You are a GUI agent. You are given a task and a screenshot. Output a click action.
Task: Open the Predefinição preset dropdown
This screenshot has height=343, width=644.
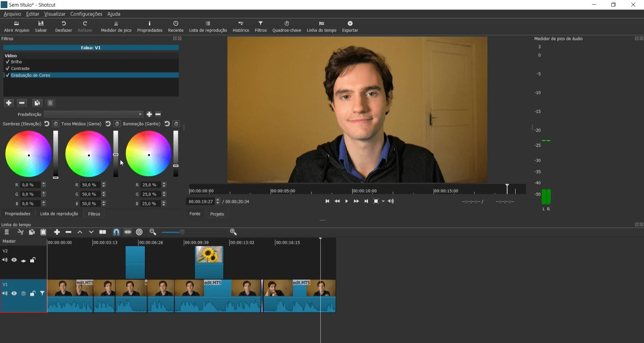[x=93, y=114]
